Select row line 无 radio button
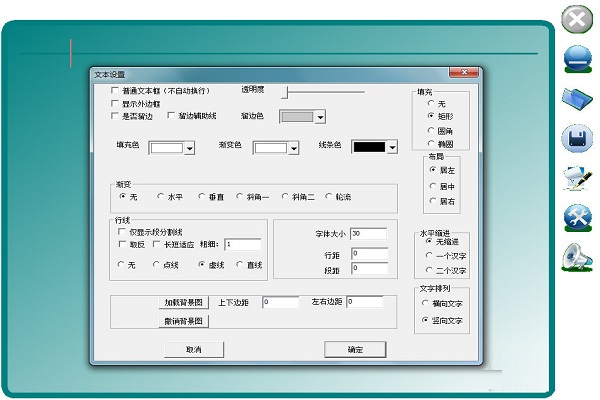This screenshot has height=400, width=600. (121, 264)
